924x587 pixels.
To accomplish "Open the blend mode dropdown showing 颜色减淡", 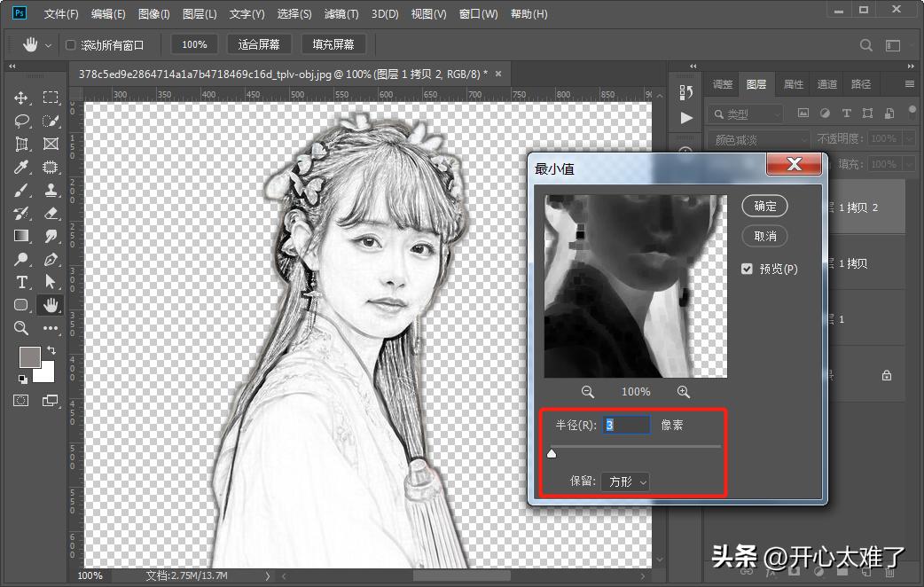I will coord(756,139).
